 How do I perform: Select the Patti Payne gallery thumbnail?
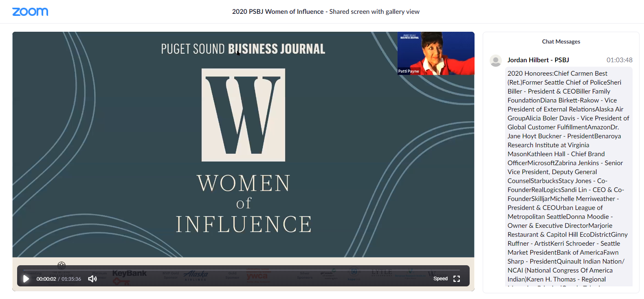[x=436, y=53]
